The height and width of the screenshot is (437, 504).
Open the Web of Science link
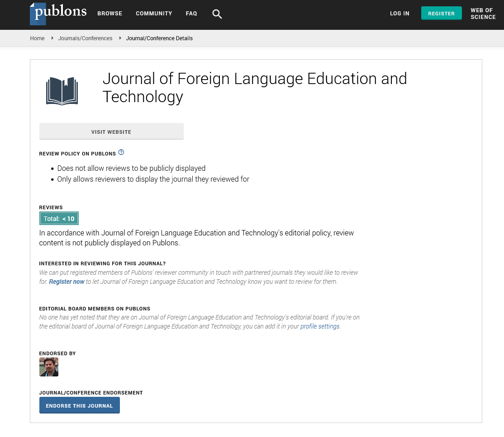point(483,14)
